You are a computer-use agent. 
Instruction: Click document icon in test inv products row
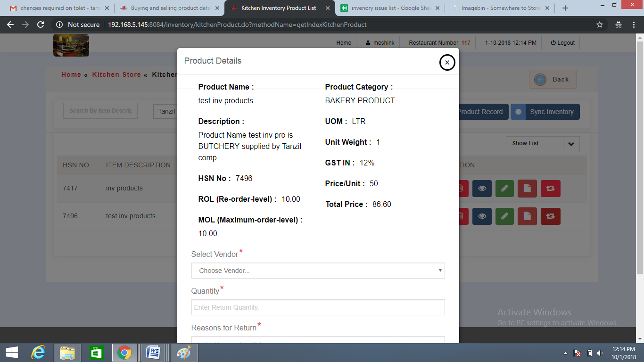point(527,216)
